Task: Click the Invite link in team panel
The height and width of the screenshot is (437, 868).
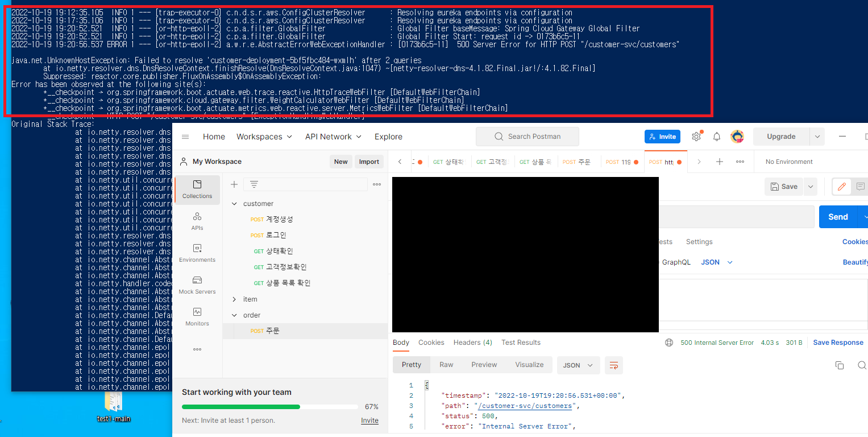Action: tap(369, 420)
